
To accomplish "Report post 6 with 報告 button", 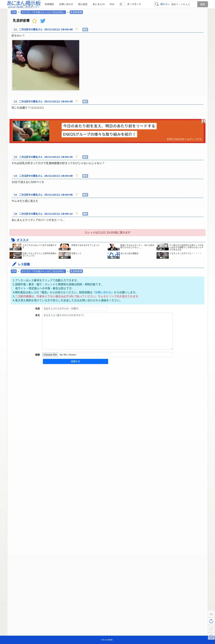I will coord(85,214).
